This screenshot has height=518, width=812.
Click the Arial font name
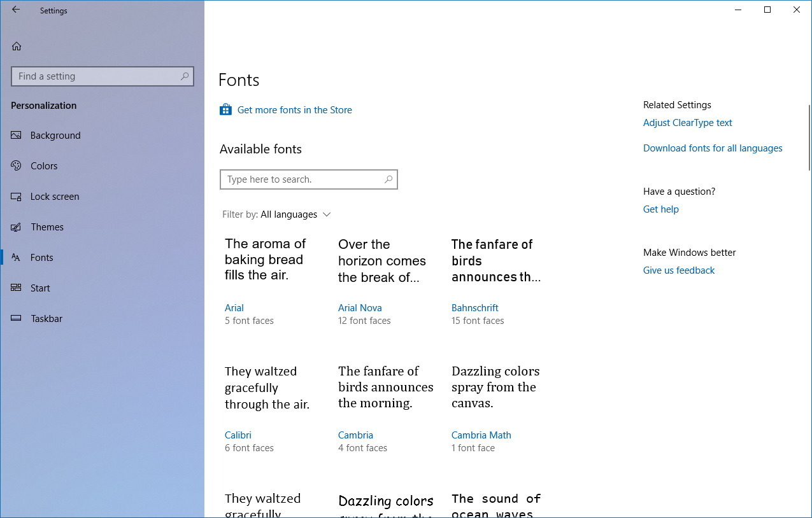234,308
